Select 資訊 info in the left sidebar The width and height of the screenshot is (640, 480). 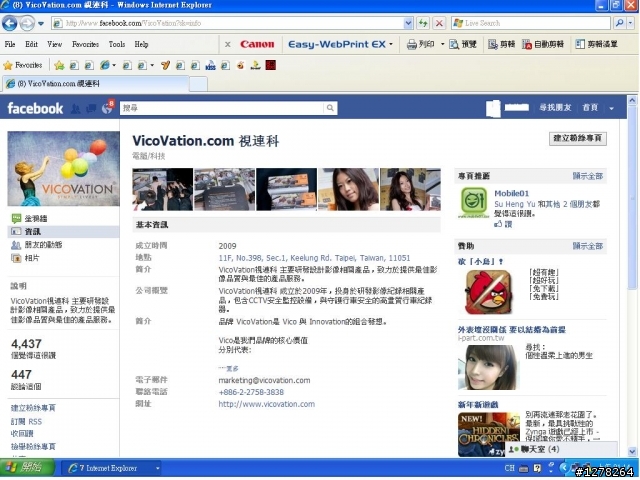pos(64,231)
